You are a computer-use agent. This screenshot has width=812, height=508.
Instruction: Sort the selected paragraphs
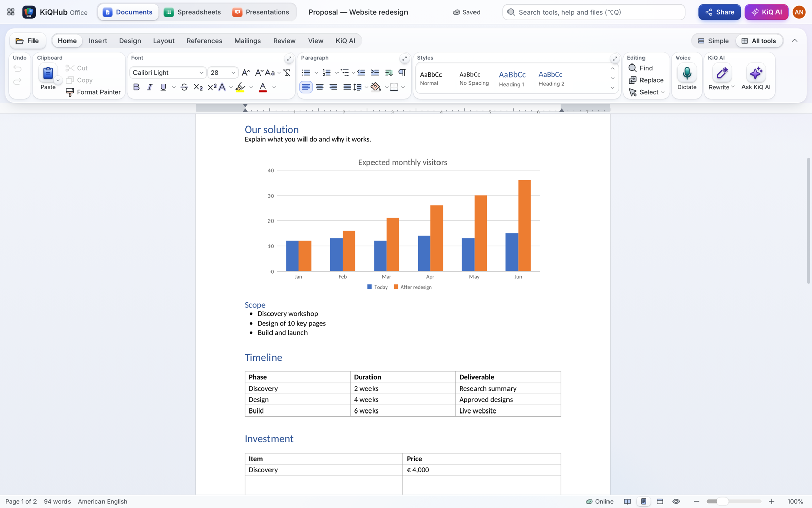[389, 73]
